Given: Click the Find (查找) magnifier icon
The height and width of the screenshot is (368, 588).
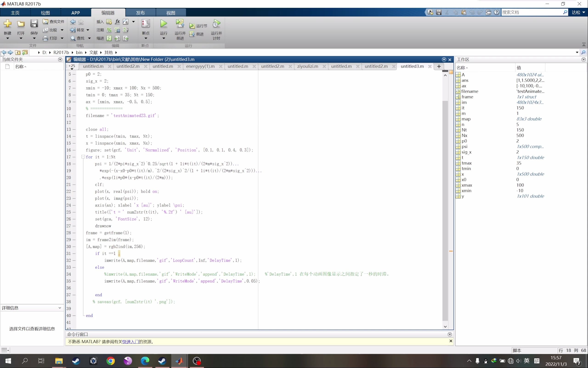Looking at the screenshot, I should pos(73,38).
